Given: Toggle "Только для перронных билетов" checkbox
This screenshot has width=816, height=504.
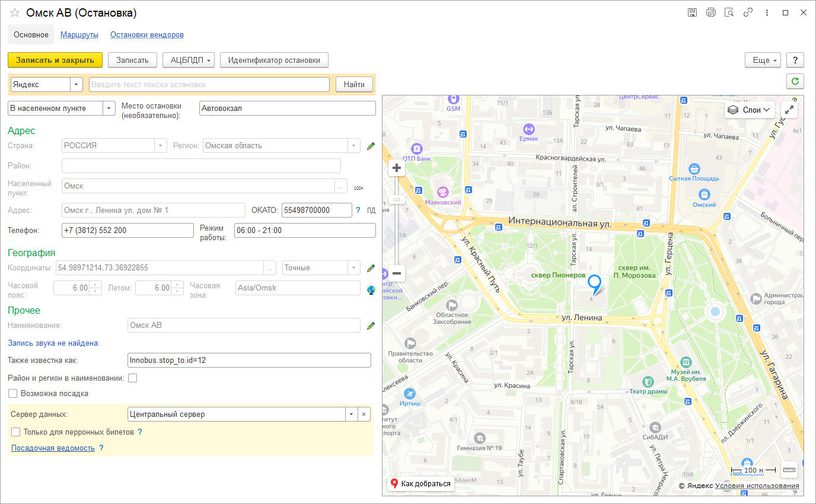Looking at the screenshot, I should 15,432.
